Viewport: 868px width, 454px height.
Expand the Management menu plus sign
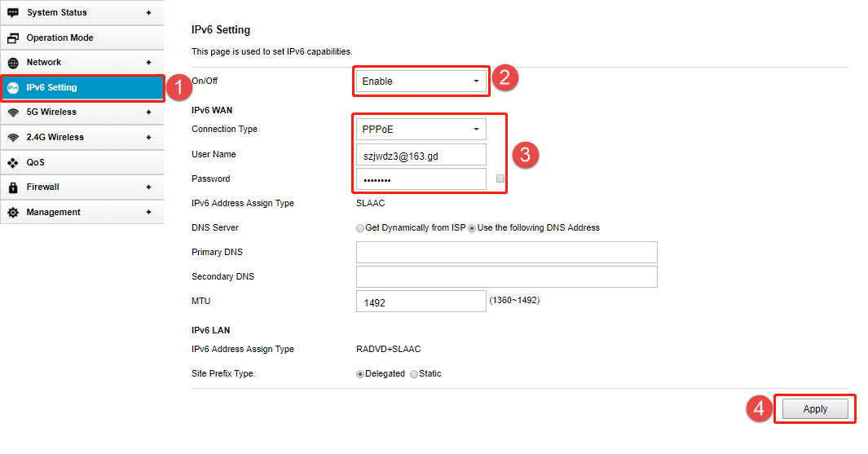148,213
